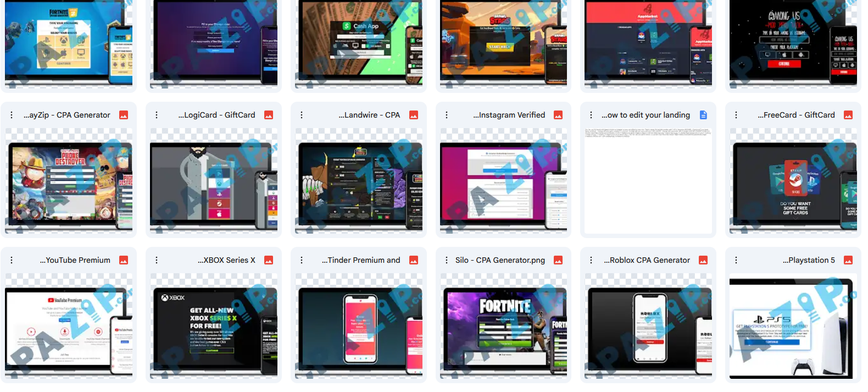868x392 pixels.
Task: Select the Instagram Verified preview thumbnail
Action: coord(503,181)
